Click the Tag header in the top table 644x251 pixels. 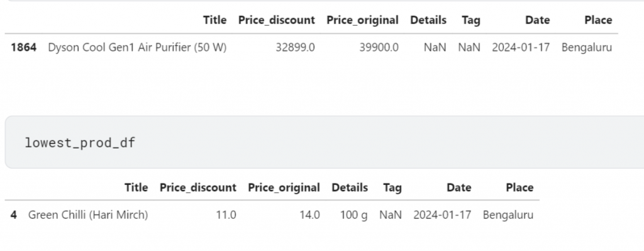point(470,20)
